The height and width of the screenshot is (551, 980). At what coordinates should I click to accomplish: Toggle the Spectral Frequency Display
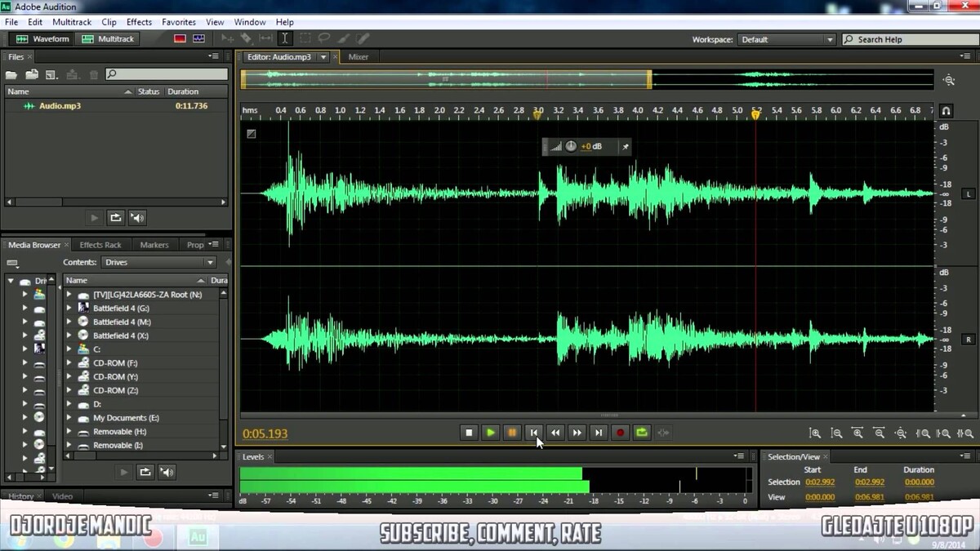pyautogui.click(x=180, y=38)
